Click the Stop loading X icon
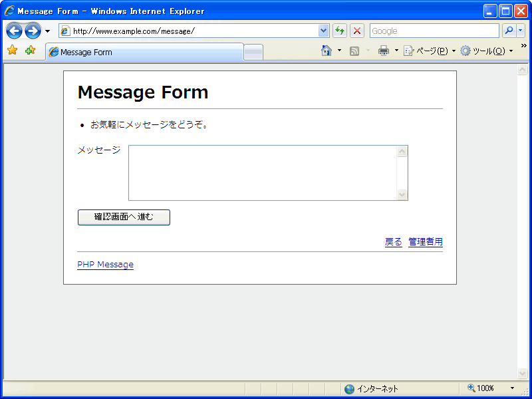The height and width of the screenshot is (399, 532). tap(357, 31)
